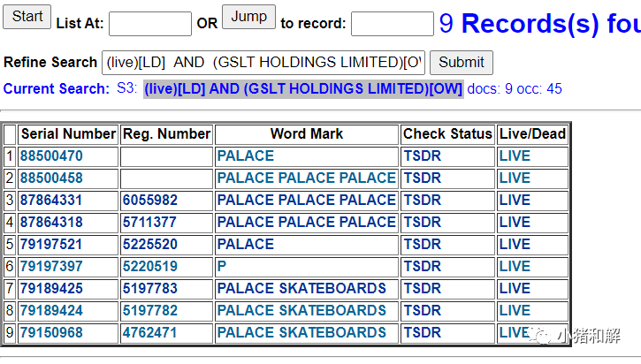Check TSDR status for 88500458

click(x=423, y=178)
